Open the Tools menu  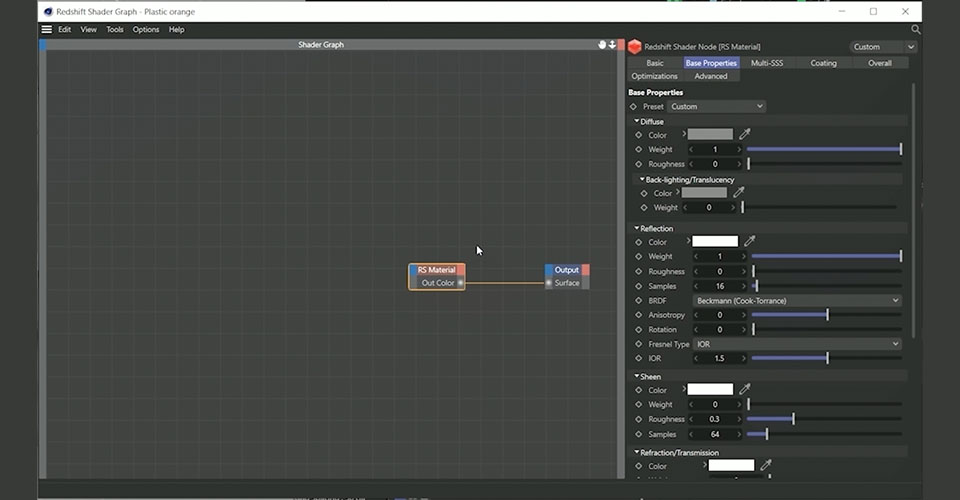tap(114, 29)
